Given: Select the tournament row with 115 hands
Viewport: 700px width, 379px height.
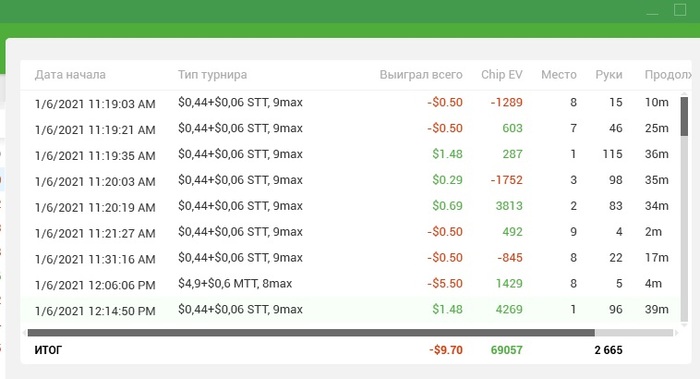Looking at the screenshot, I should 350,155.
